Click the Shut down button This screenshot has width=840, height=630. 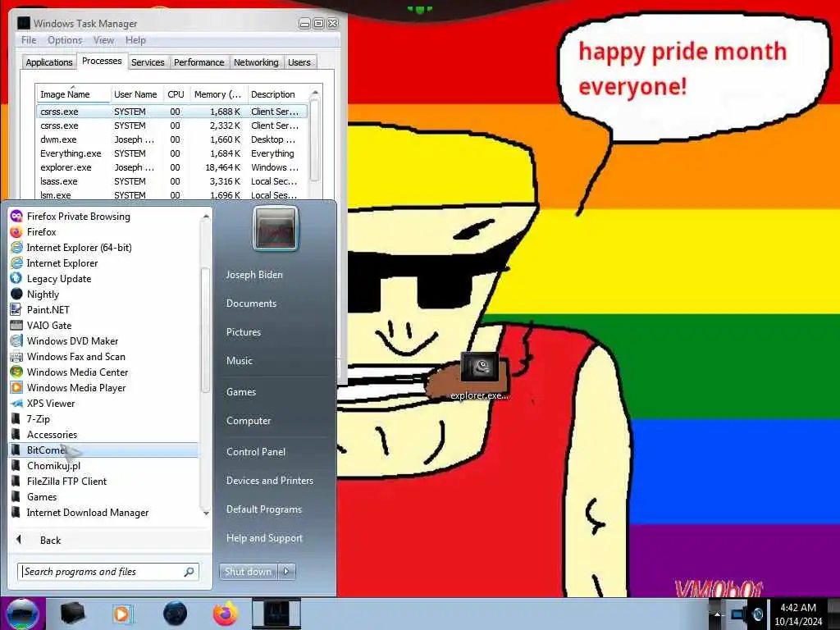(248, 572)
